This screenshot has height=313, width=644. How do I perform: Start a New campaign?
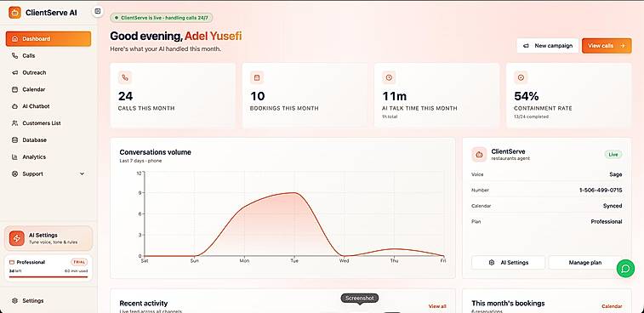pos(548,46)
